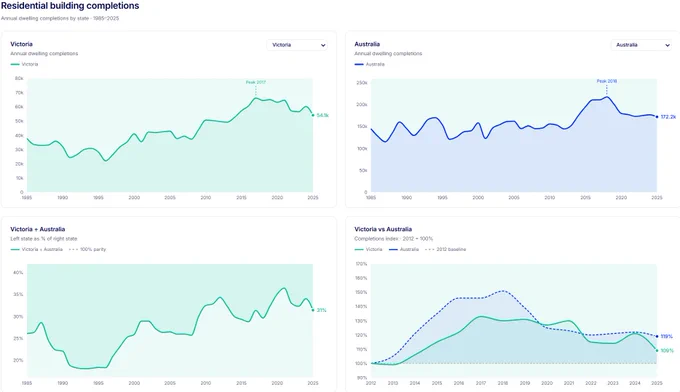The image size is (680, 392).
Task: Click the chevron in the Victoria selector
Action: click(323, 45)
